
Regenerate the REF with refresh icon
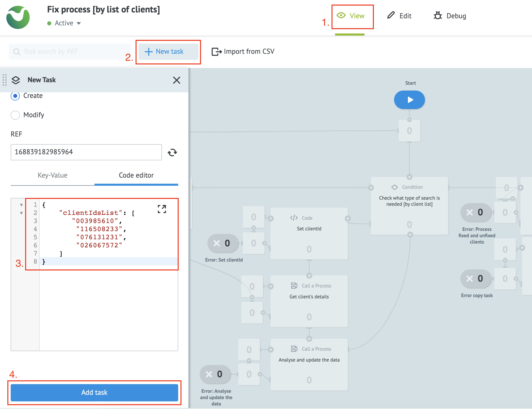pyautogui.click(x=172, y=152)
